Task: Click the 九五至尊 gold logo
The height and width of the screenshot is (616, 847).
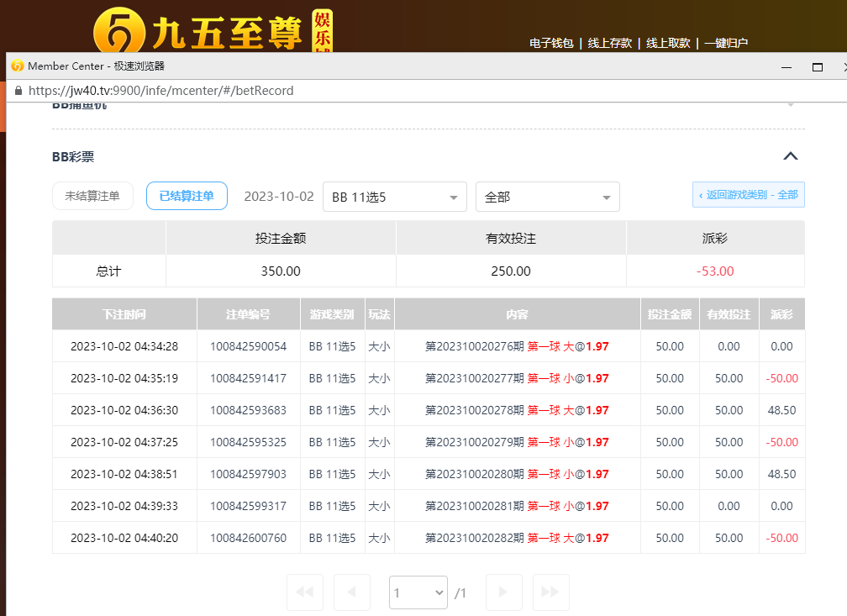Action: click(x=118, y=34)
